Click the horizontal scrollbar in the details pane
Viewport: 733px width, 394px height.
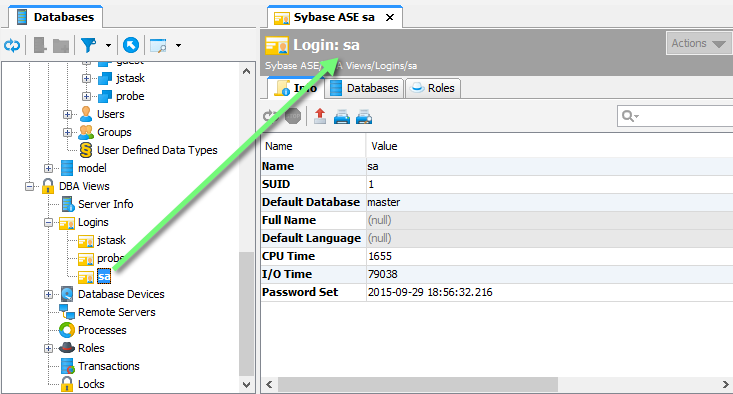(418, 384)
